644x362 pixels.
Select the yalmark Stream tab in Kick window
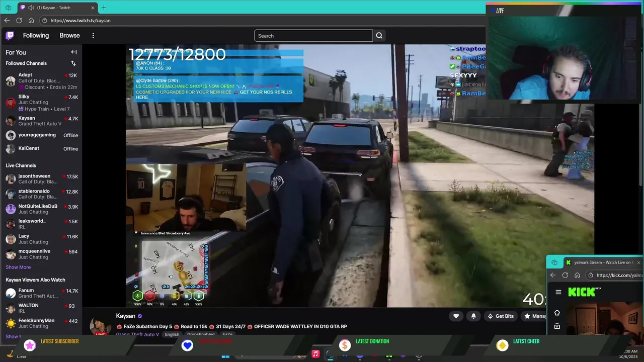(603, 262)
